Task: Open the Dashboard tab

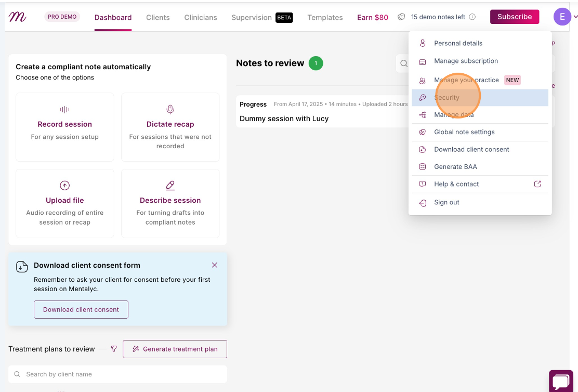Action: (113, 17)
